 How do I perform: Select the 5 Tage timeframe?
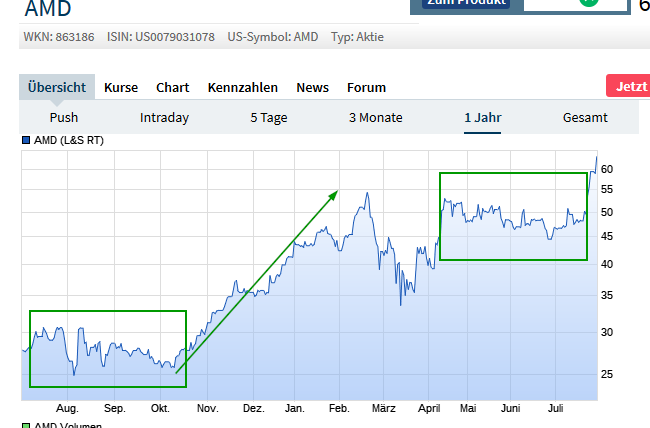[269, 118]
